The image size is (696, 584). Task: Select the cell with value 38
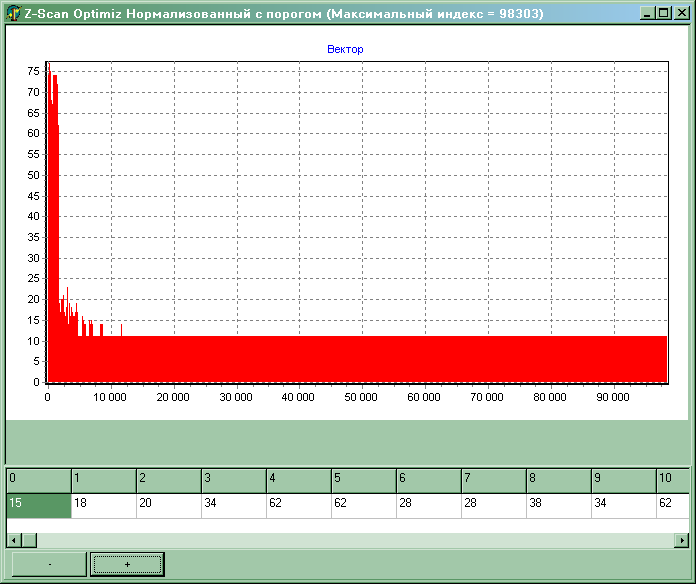coord(559,505)
